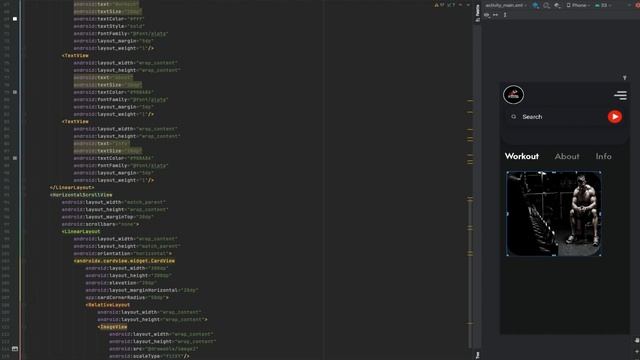Click the android:scaleType attribute line
The image size is (640, 360).
pyautogui.click(x=149, y=356)
